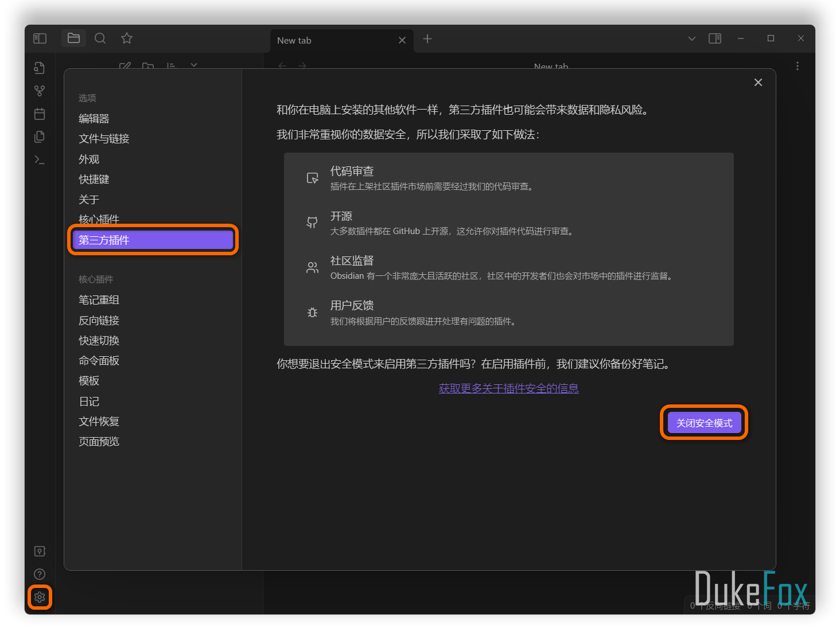This screenshot has width=840, height=639.
Task: Open today's daily note from the calendar icon
Action: click(x=40, y=114)
